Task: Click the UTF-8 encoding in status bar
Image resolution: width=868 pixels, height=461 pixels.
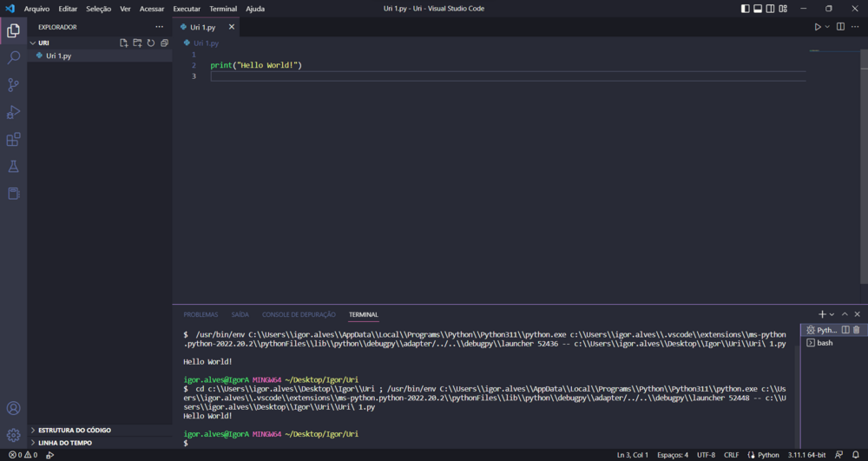Action: 706,455
